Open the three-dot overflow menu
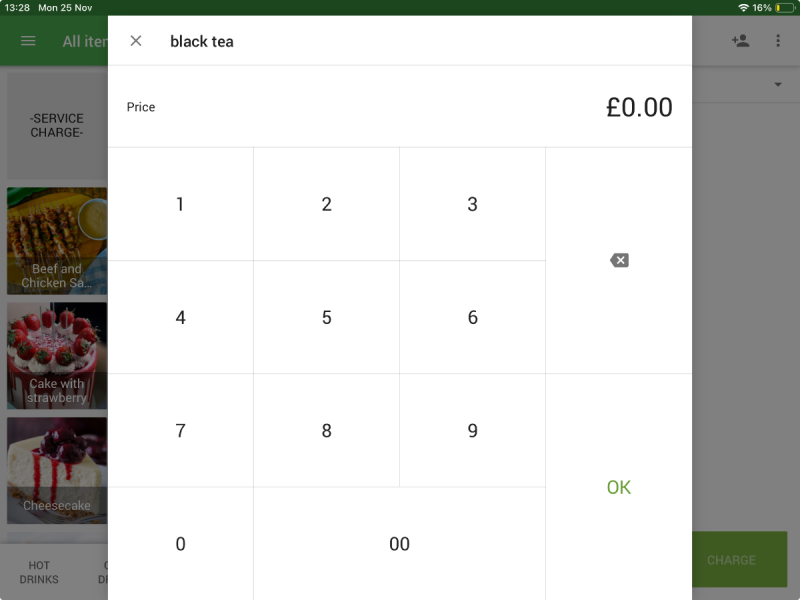800x600 pixels. pos(778,41)
